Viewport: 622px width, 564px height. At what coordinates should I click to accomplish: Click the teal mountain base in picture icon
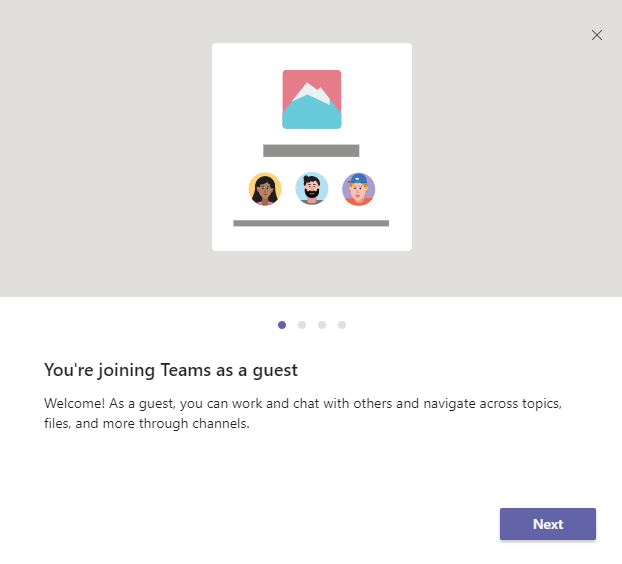point(311,118)
